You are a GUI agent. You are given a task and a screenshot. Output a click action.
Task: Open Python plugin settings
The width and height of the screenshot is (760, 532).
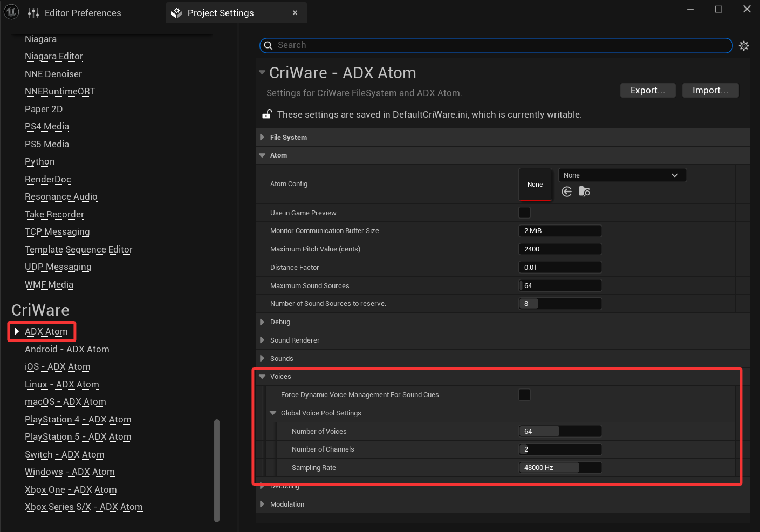click(40, 162)
